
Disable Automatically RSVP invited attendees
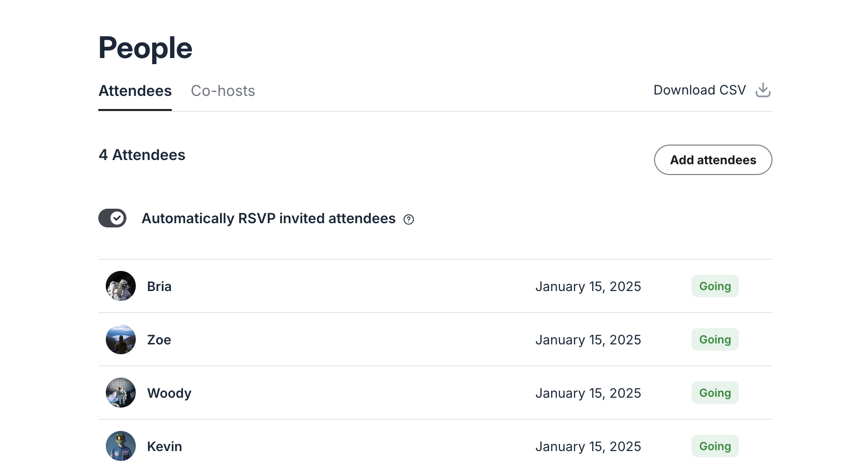pos(112,218)
